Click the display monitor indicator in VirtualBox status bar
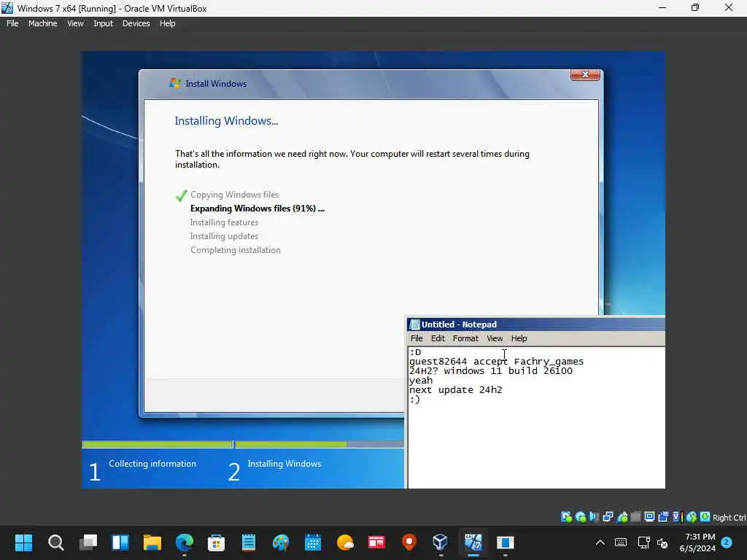This screenshot has width=747, height=560. pos(649,517)
